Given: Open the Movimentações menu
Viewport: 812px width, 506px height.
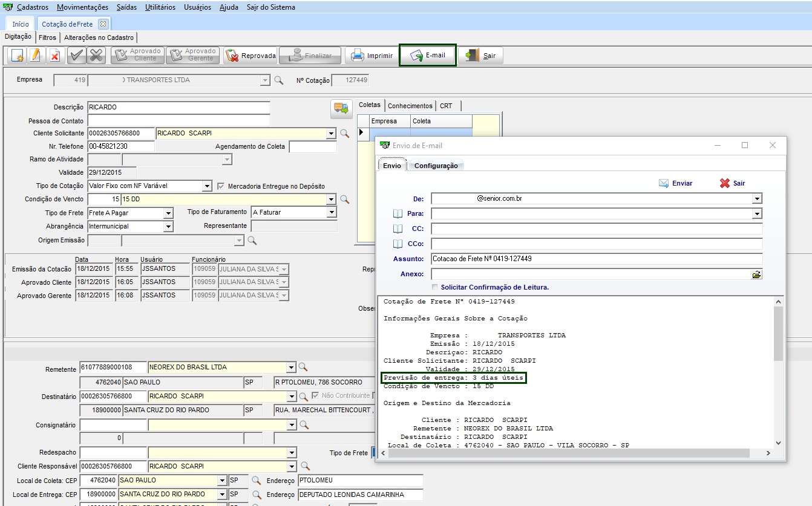Looking at the screenshot, I should 82,7.
